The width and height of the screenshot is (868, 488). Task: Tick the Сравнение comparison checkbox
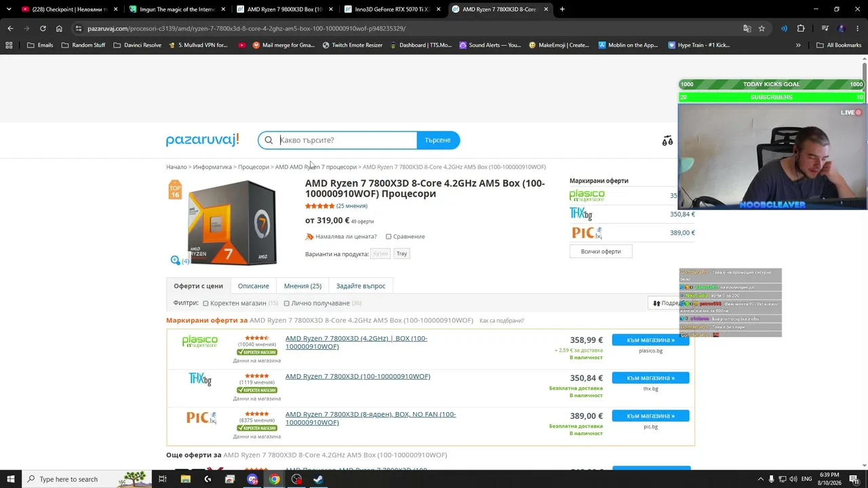coord(389,237)
